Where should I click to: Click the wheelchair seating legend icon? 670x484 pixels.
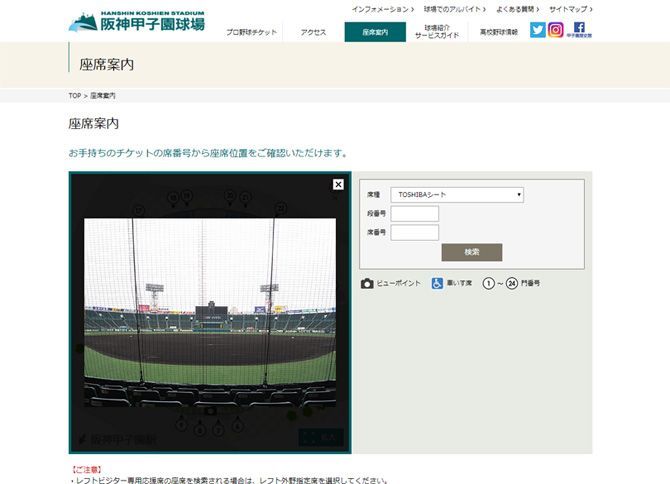click(x=437, y=283)
